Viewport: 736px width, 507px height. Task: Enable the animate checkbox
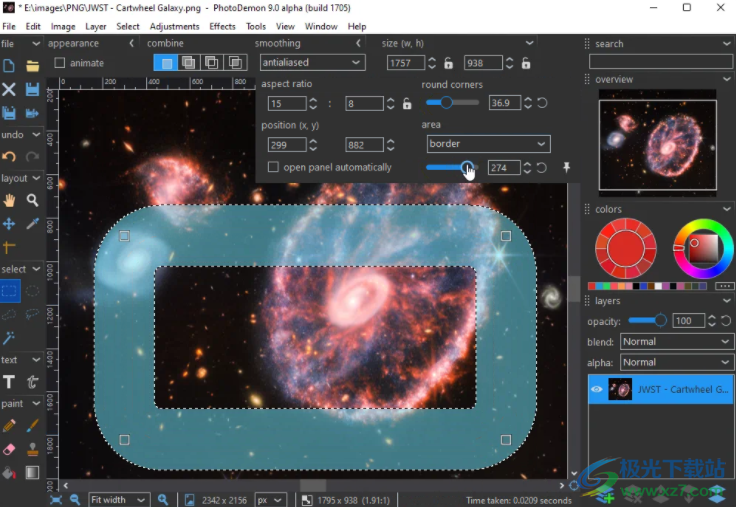(60, 63)
